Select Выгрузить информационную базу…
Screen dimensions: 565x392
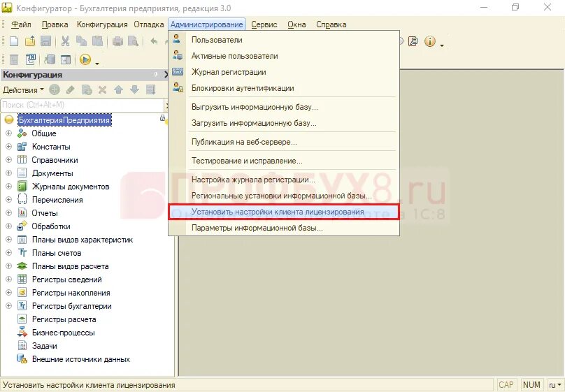click(284, 107)
